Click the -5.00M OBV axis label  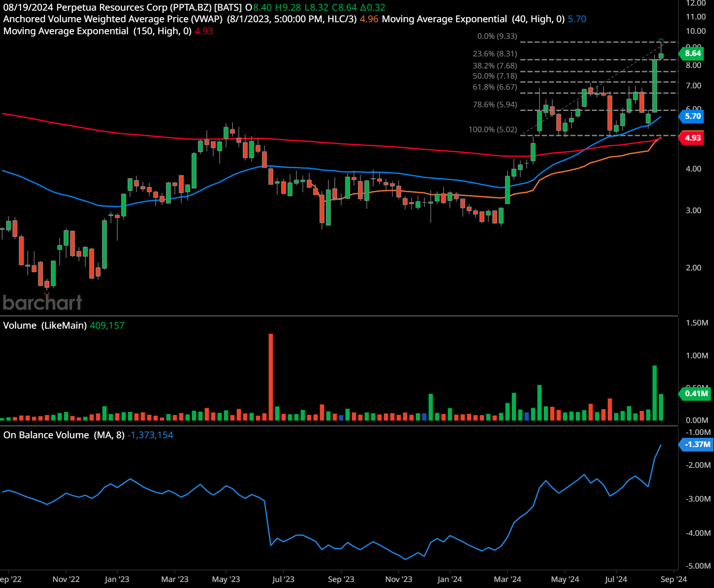pyautogui.click(x=698, y=566)
